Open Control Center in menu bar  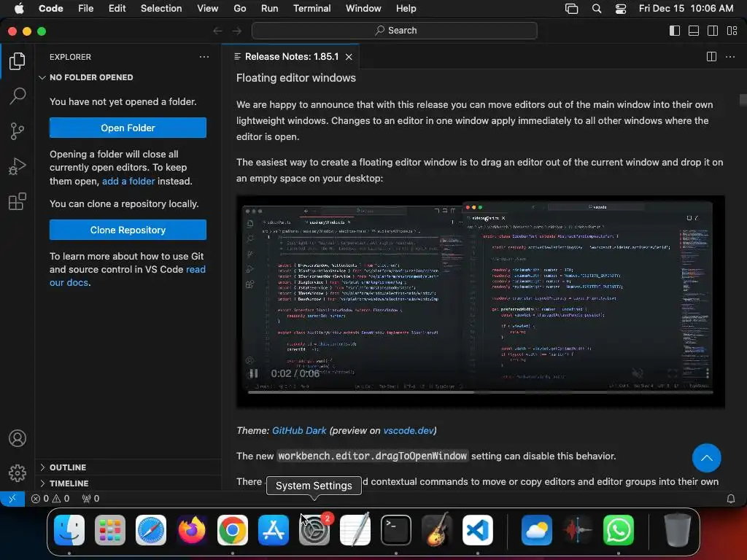pyautogui.click(x=621, y=8)
